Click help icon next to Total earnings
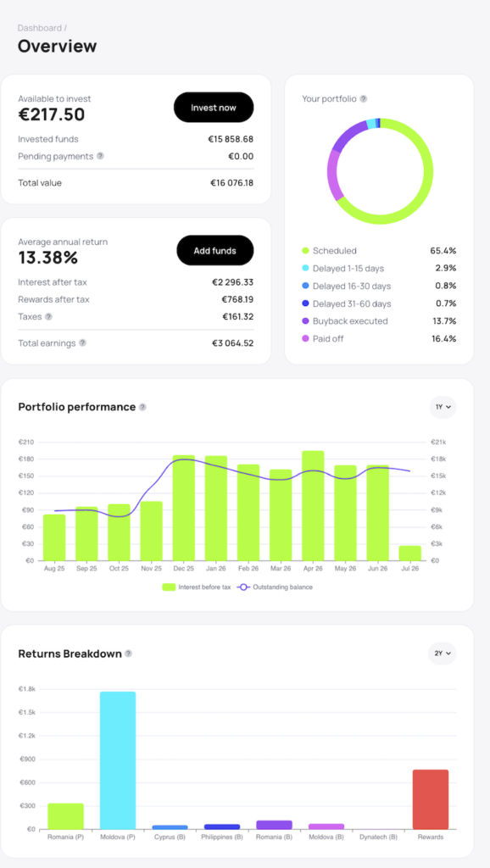490x868 pixels. pyautogui.click(x=82, y=342)
